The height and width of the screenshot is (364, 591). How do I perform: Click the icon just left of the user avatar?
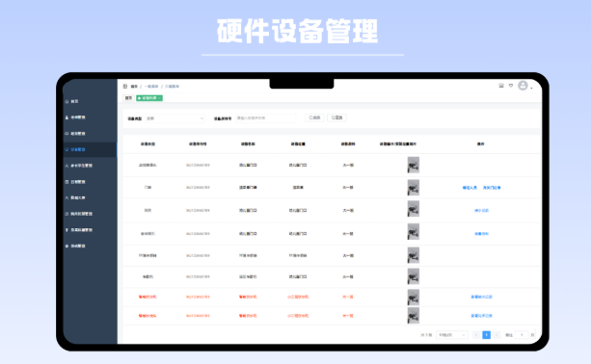pos(511,86)
